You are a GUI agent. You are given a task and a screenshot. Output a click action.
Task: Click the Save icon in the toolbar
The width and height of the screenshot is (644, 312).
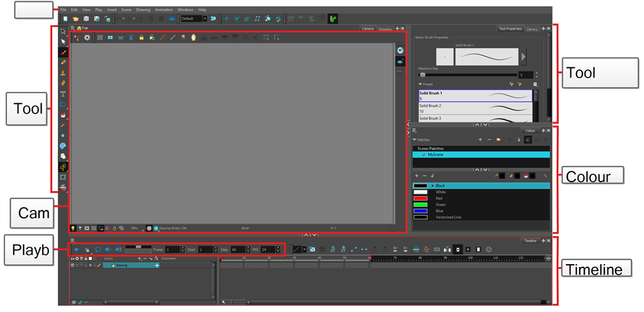tap(86, 19)
